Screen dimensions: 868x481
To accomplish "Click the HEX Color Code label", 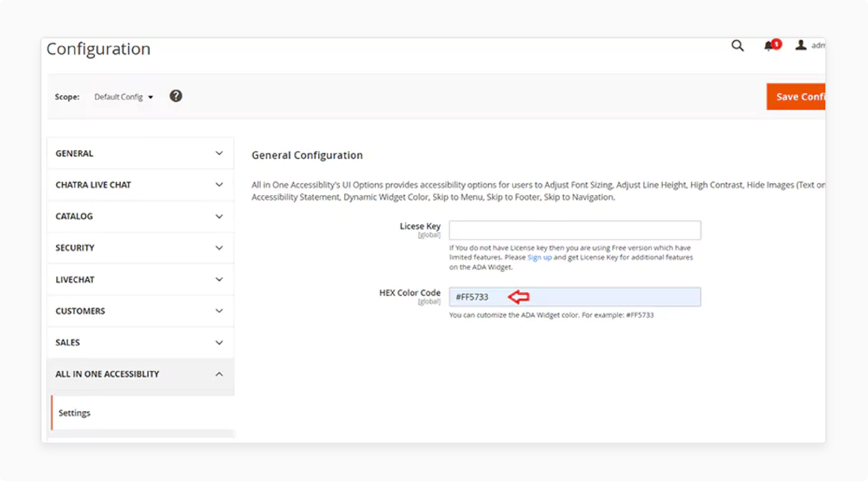I will coord(410,293).
